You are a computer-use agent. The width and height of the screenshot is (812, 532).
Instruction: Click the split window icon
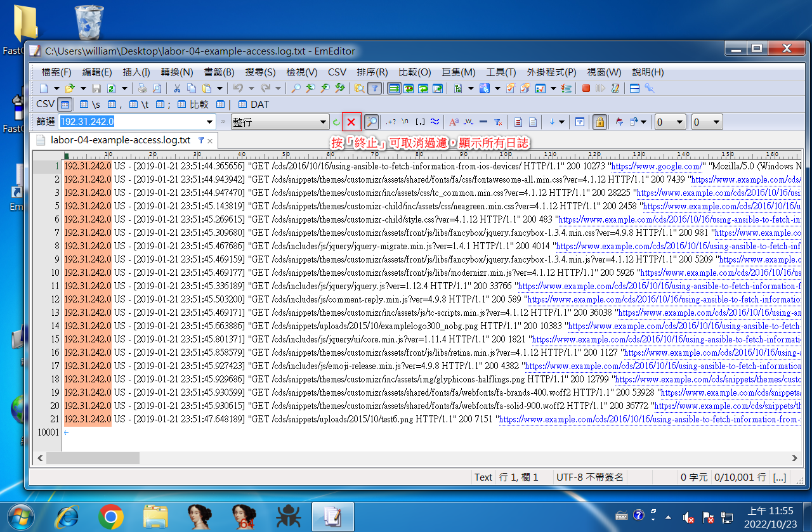634,89
